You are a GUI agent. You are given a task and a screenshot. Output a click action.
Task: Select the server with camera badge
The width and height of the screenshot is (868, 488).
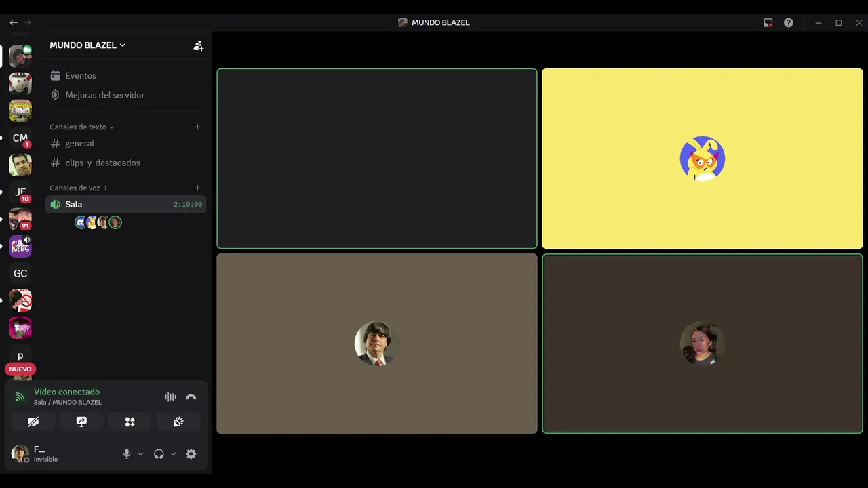[x=20, y=56]
